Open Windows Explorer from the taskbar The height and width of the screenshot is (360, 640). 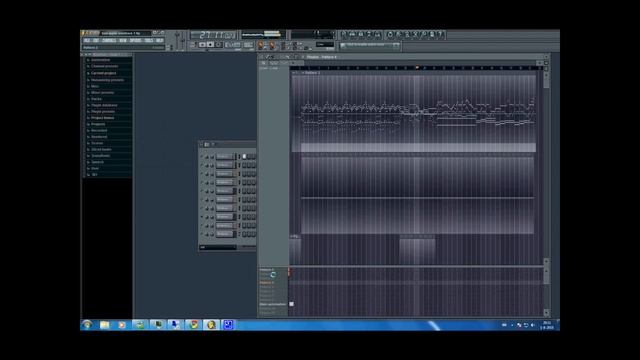[104, 325]
